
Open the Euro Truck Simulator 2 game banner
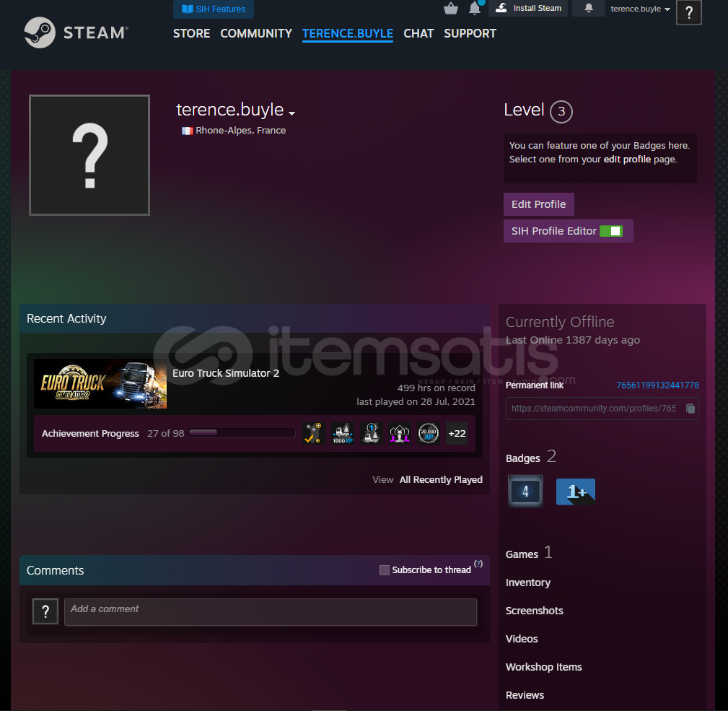coord(100,383)
